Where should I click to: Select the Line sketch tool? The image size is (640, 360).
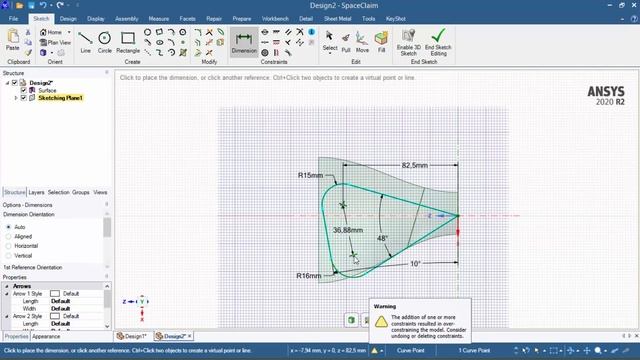(x=85, y=42)
